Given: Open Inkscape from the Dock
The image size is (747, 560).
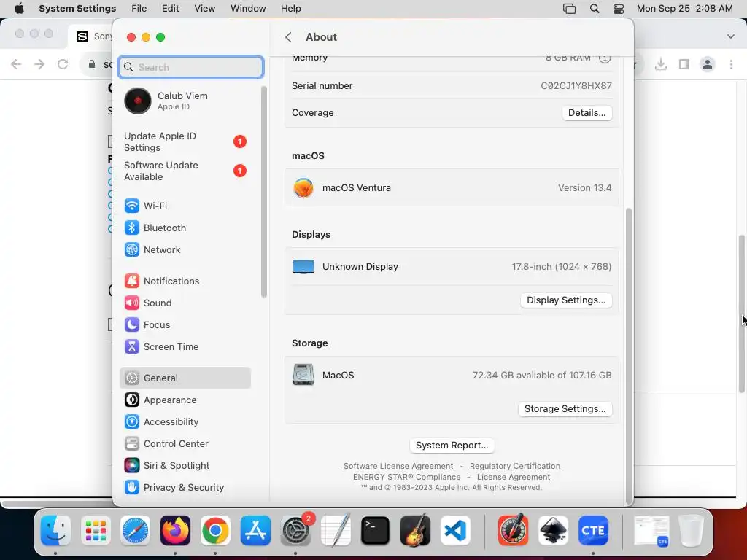Looking at the screenshot, I should 553,531.
